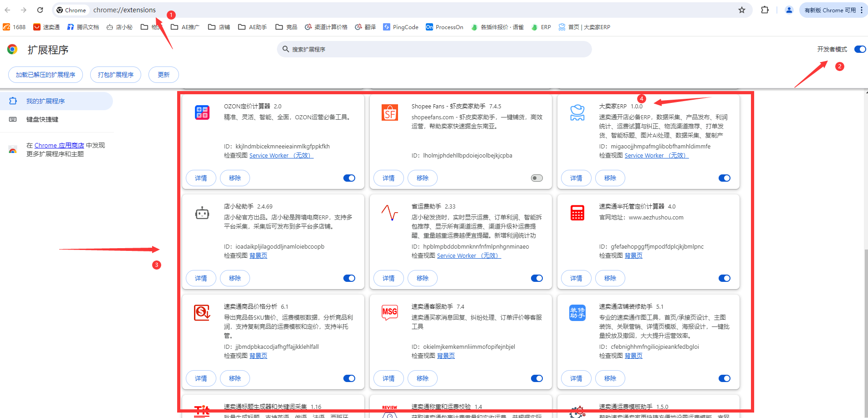Image resolution: width=868 pixels, height=418 pixels.
Task: Open the Chrome profile avatar
Action: point(789,10)
